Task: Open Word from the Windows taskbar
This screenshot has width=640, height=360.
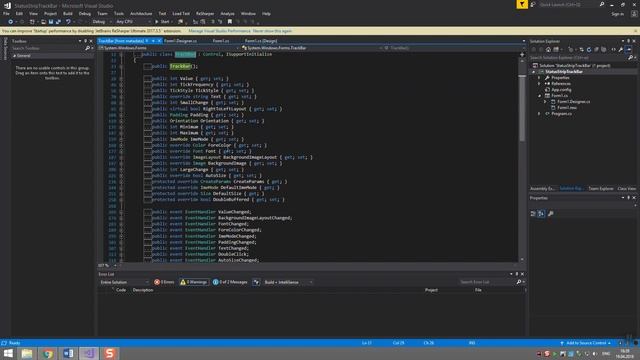Action: [68, 353]
